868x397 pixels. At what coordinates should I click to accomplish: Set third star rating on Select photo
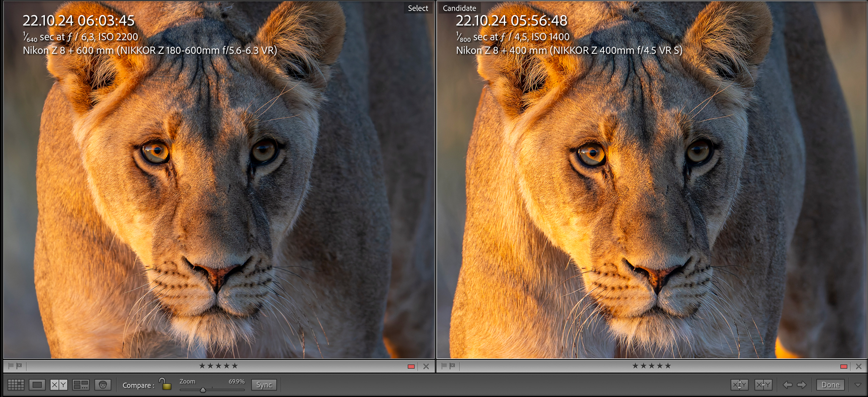[x=218, y=366]
